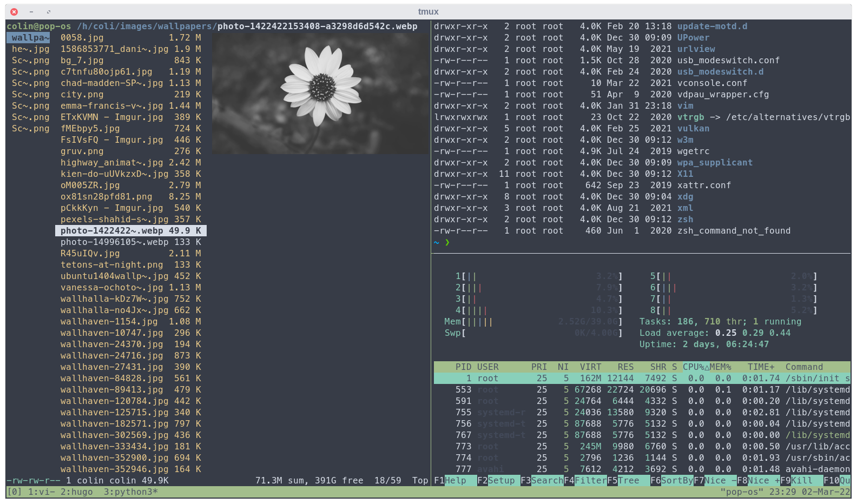This screenshot has height=504, width=857.
Task: Sort htop by TIME+ column header
Action: click(761, 367)
